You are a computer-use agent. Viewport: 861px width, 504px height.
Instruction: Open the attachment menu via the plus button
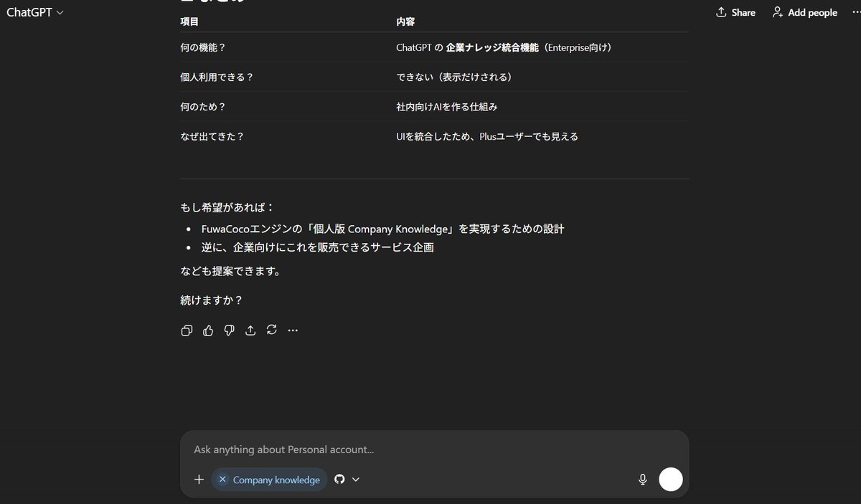[x=199, y=479]
